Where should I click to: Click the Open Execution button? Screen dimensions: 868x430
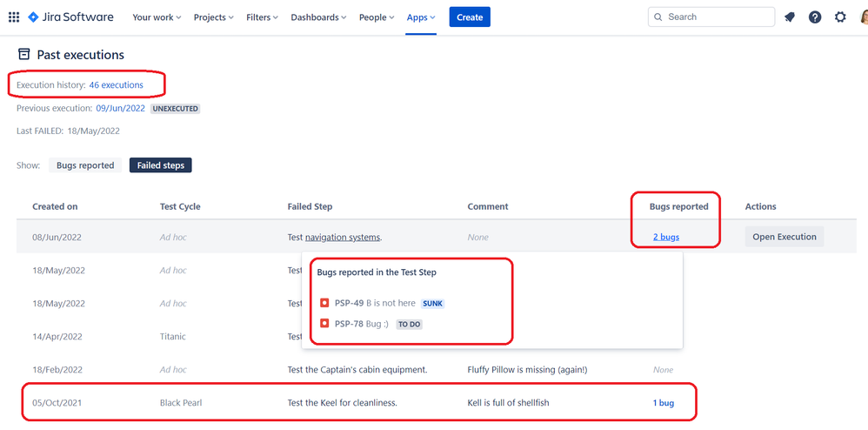[x=785, y=237]
